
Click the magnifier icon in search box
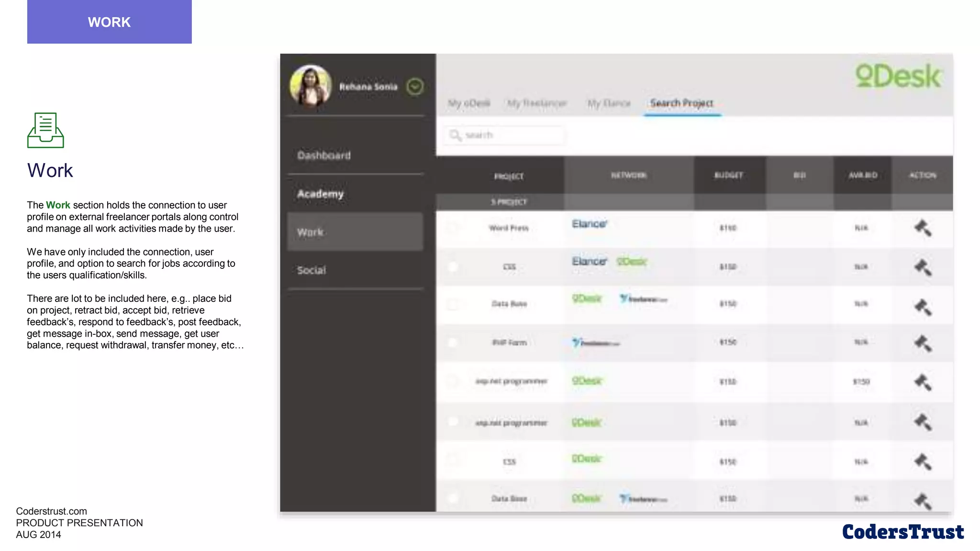[455, 135]
